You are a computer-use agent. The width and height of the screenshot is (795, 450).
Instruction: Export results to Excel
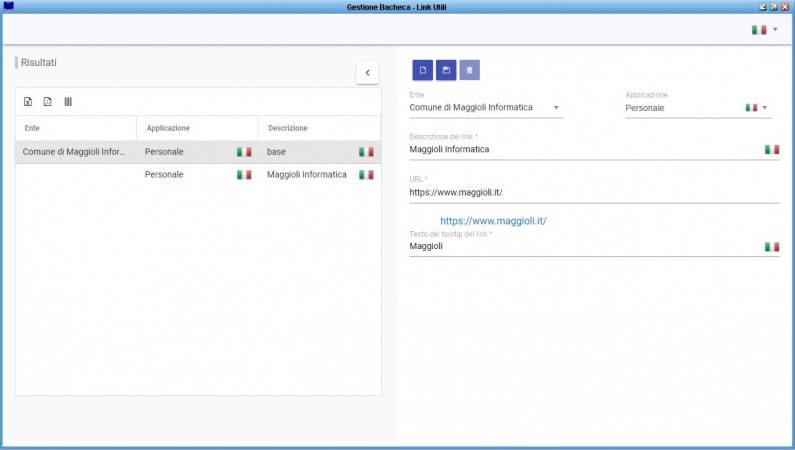[x=28, y=102]
